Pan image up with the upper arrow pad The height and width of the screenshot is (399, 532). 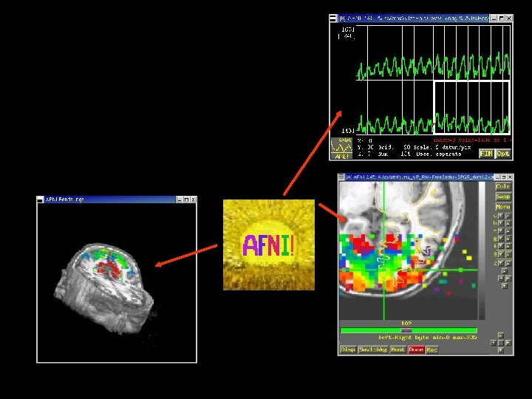coord(505,270)
